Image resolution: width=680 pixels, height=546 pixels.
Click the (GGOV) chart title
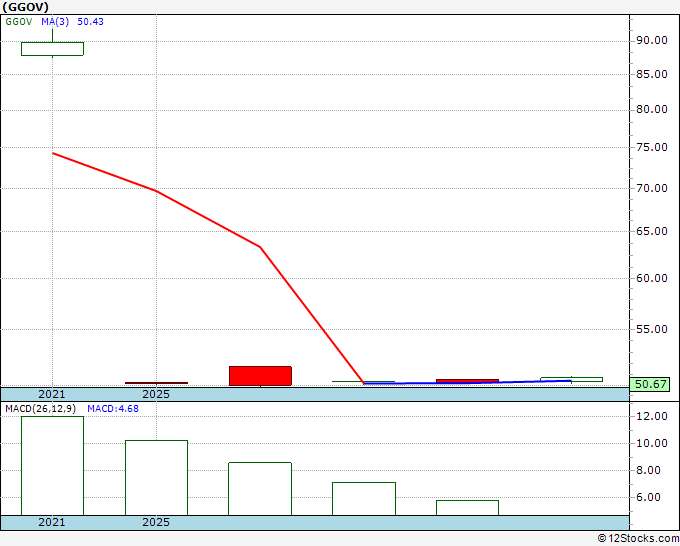pyautogui.click(x=25, y=7)
